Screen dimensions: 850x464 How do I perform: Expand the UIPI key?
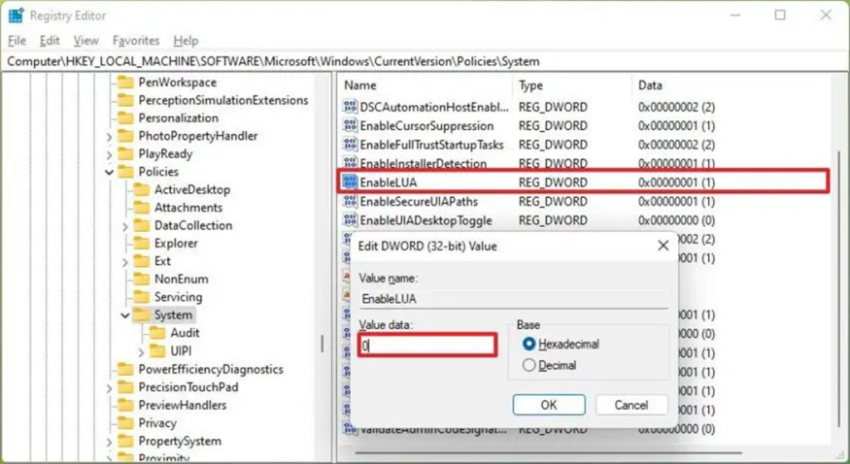click(x=140, y=352)
